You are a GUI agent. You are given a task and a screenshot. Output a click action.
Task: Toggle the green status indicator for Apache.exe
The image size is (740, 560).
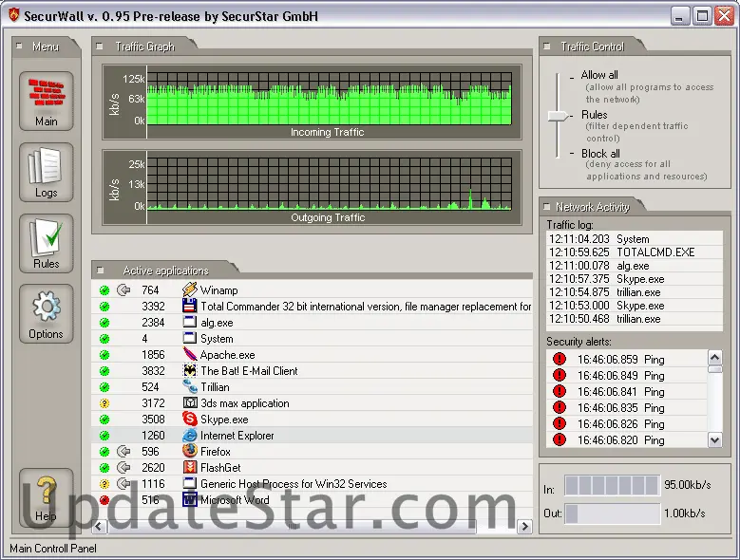click(104, 355)
